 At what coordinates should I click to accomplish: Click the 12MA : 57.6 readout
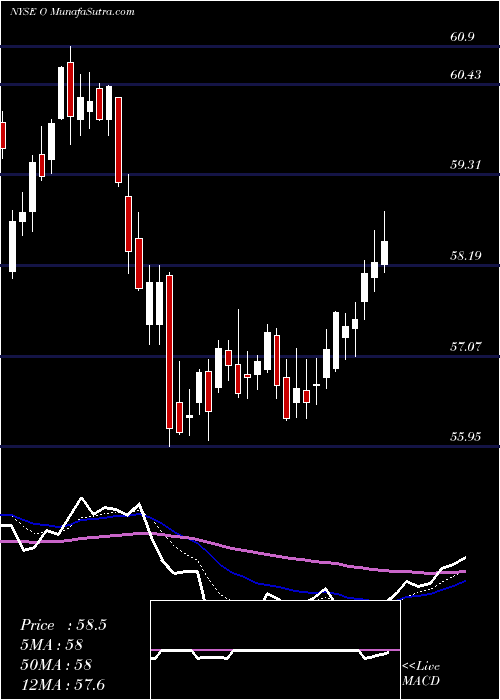click(x=62, y=684)
